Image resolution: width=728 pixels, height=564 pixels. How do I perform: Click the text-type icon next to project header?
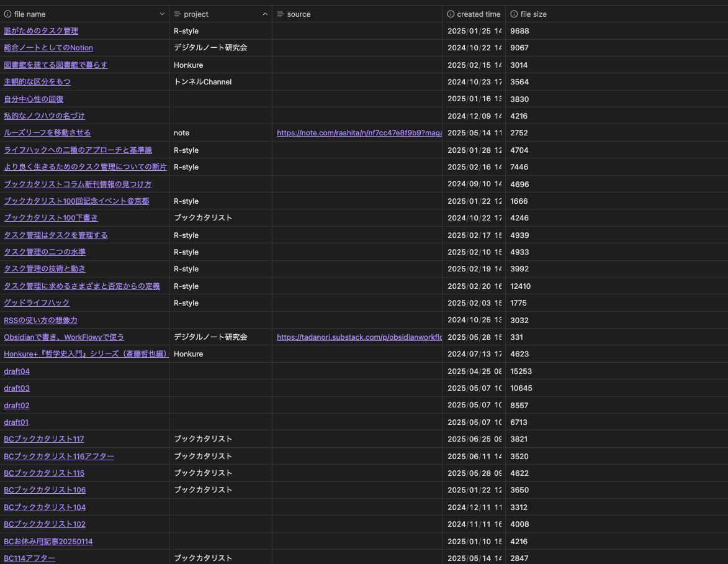tap(178, 14)
